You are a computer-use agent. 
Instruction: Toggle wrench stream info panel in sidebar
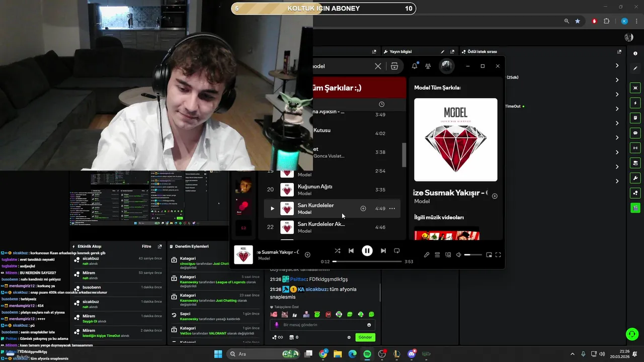(x=635, y=178)
